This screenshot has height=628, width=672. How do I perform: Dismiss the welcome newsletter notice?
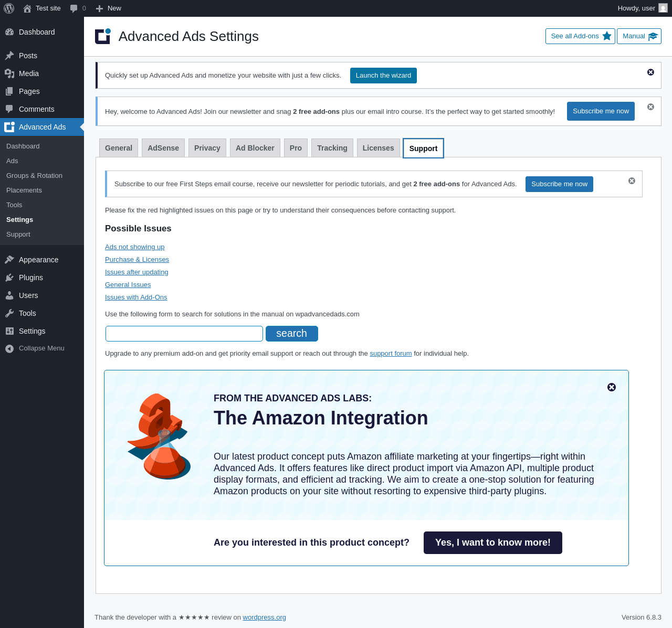650,107
